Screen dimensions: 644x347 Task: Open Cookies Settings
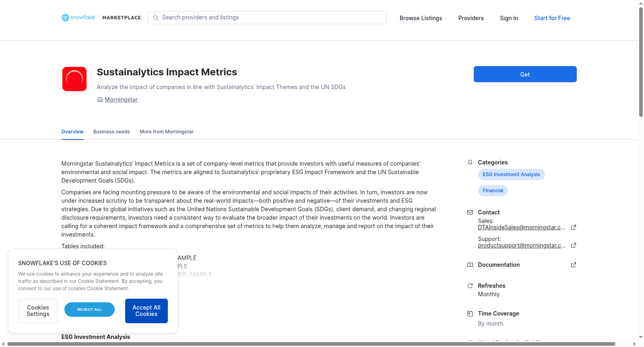click(38, 311)
